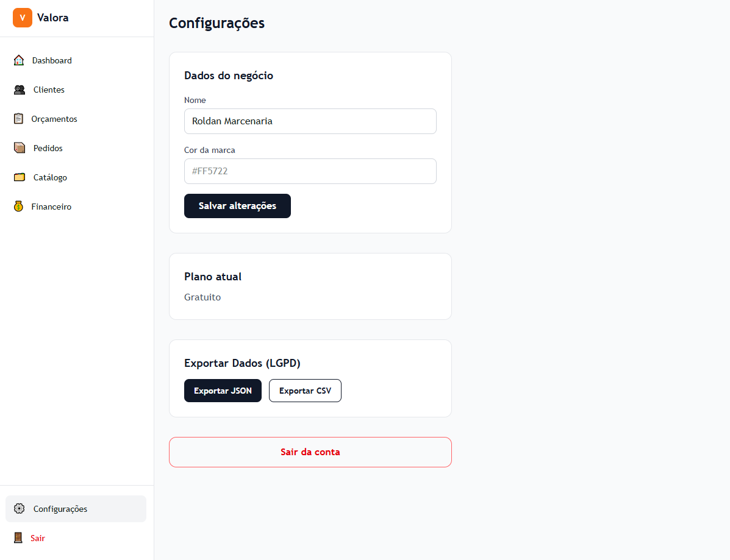Viewport: 730px width, 560px height.
Task: Click the red Sair da conta button
Action: point(310,452)
